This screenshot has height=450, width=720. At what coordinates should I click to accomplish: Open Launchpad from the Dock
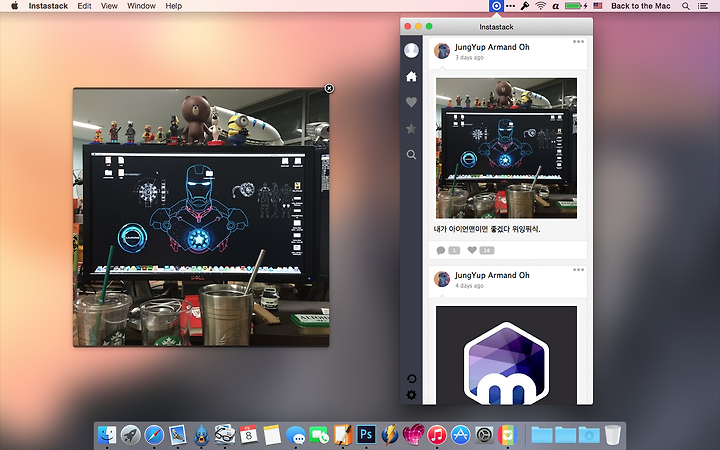pyautogui.click(x=130, y=434)
